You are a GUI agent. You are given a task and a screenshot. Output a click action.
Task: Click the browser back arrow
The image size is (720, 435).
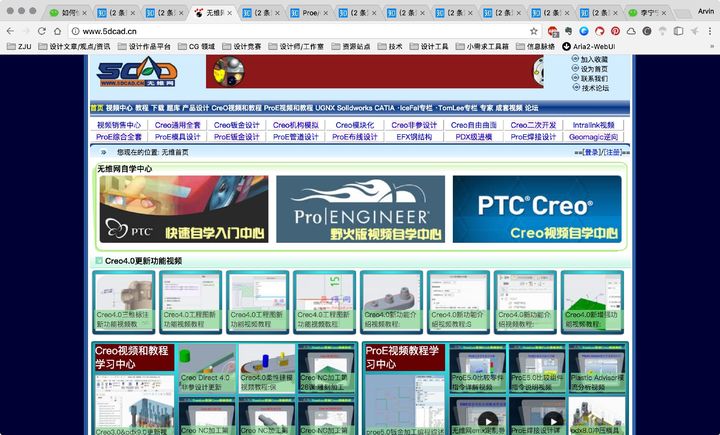point(10,31)
